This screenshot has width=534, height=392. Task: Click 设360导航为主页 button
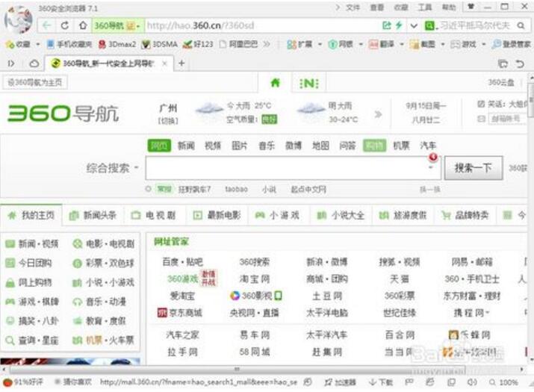pyautogui.click(x=35, y=82)
